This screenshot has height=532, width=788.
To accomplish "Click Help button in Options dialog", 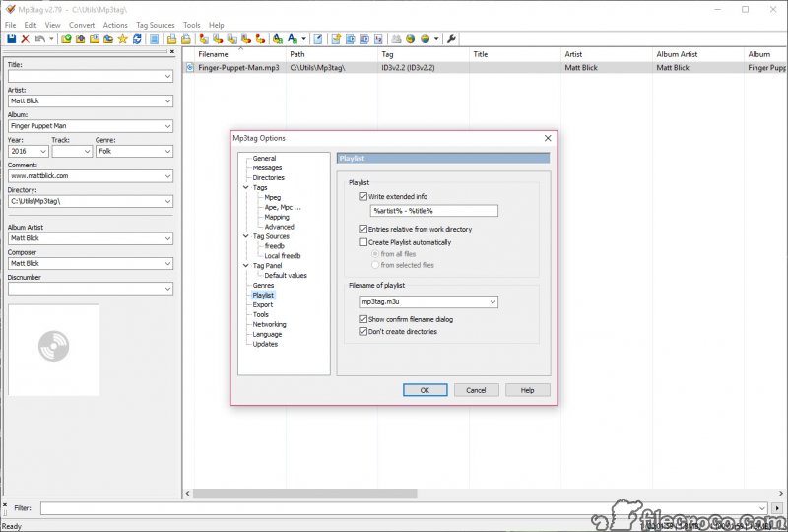I will (527, 390).
